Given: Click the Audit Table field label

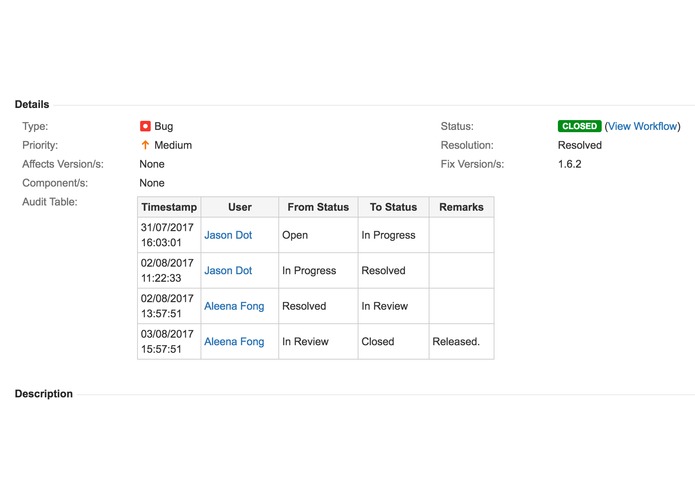Looking at the screenshot, I should [50, 202].
